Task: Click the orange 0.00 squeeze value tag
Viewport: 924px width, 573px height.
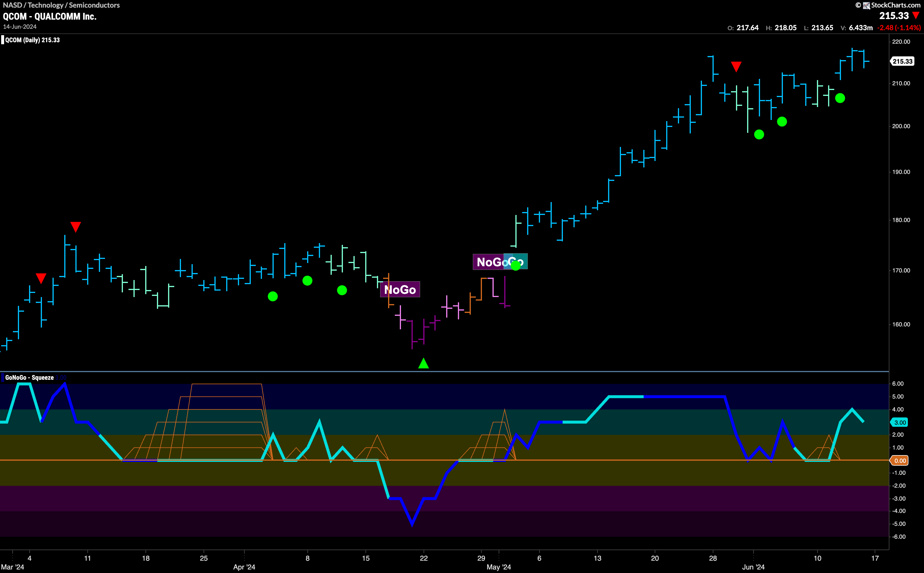Action: [899, 460]
